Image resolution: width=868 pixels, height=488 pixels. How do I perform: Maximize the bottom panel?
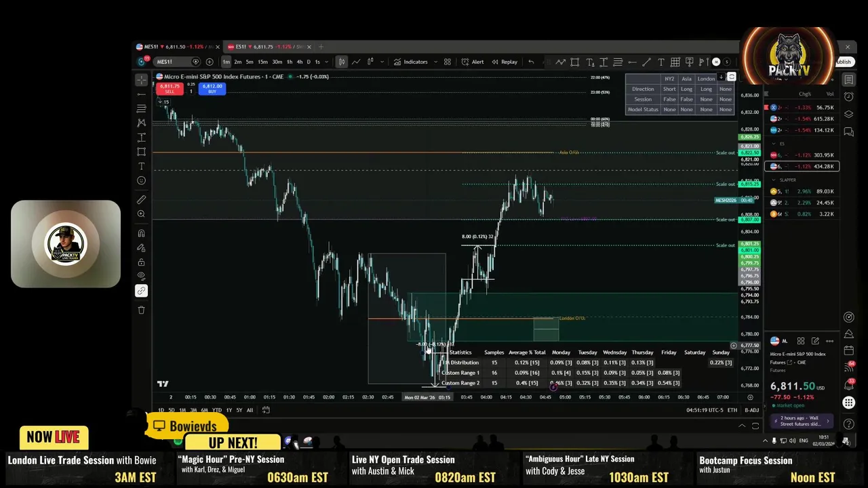coord(755,426)
